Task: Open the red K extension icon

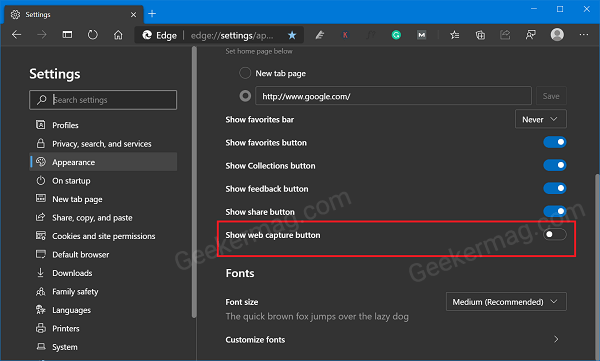Action: [x=345, y=35]
